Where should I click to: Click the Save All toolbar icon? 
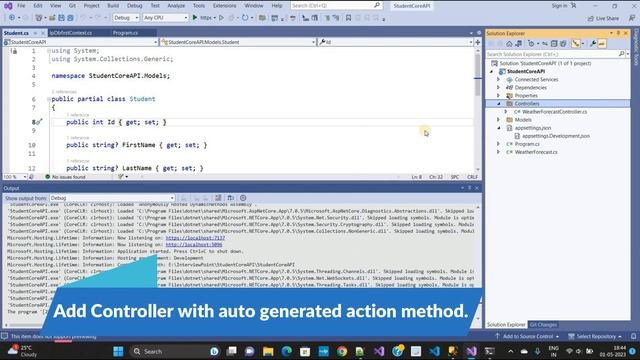coord(70,18)
